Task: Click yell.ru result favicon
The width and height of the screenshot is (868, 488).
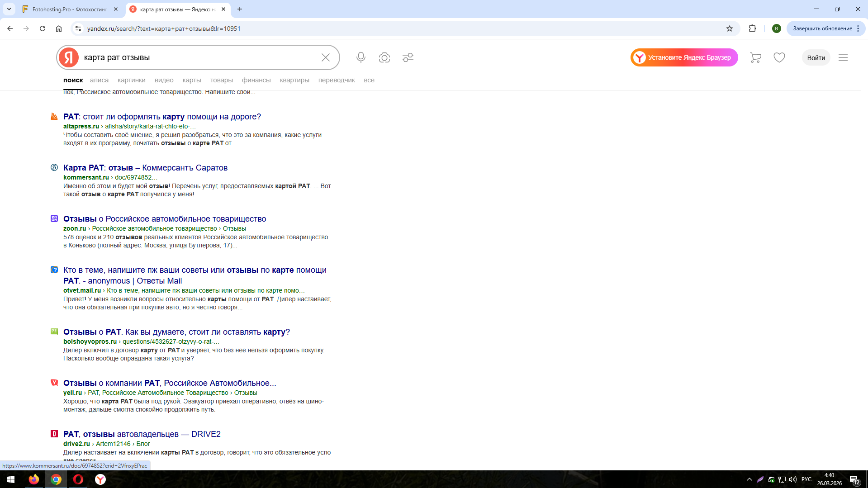Action: pyautogui.click(x=54, y=383)
